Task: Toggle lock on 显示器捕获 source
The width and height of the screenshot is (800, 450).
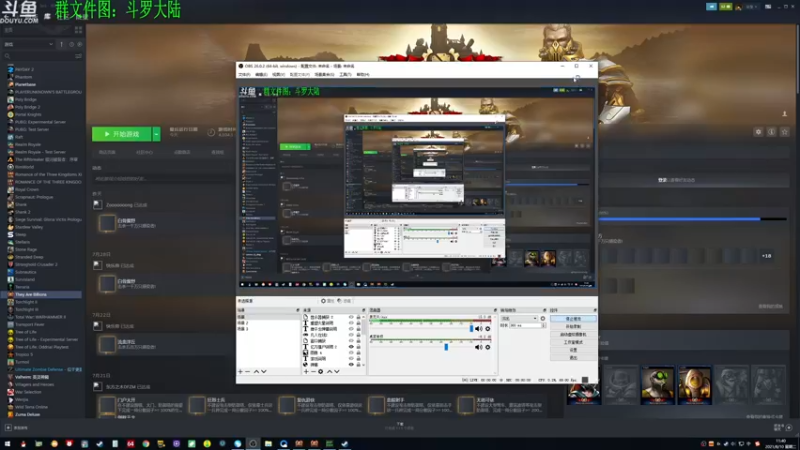Action: [x=358, y=317]
